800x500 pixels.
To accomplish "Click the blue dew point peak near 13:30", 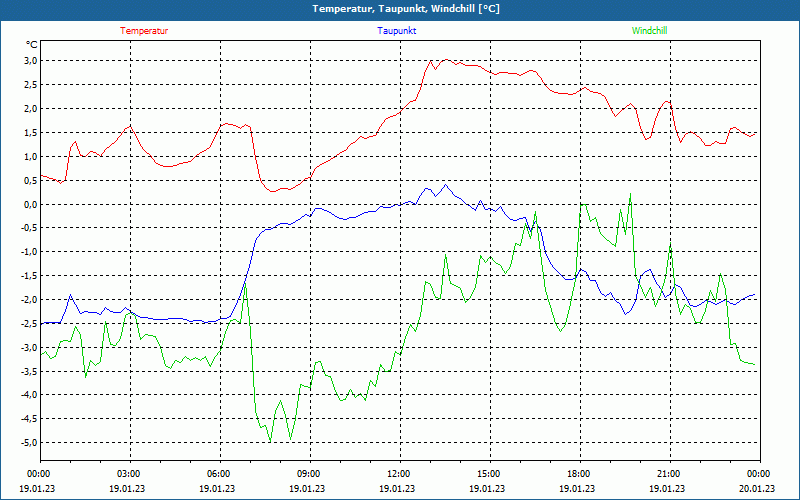I will pyautogui.click(x=445, y=185).
